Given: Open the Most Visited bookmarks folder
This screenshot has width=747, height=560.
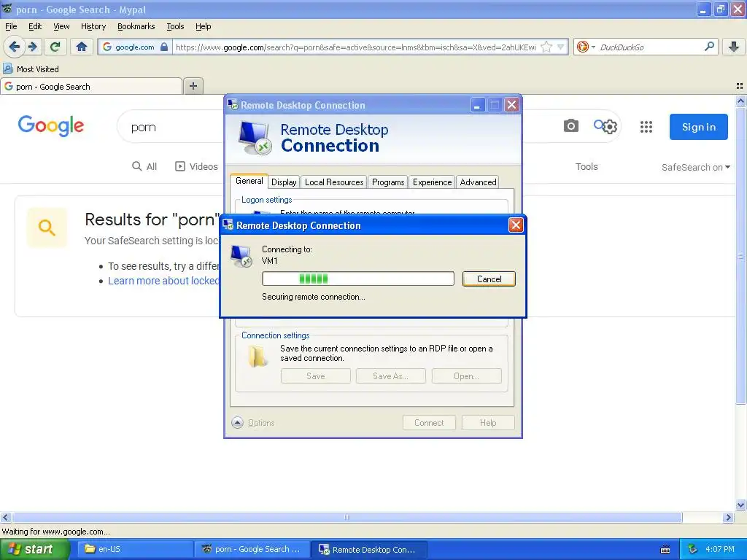Looking at the screenshot, I should [x=31, y=69].
